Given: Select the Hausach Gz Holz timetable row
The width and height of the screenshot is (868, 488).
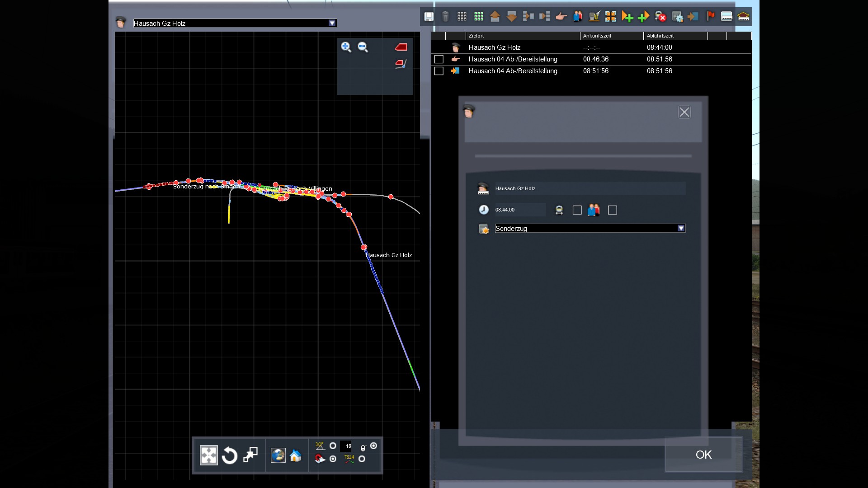Looking at the screenshot, I should (494, 47).
